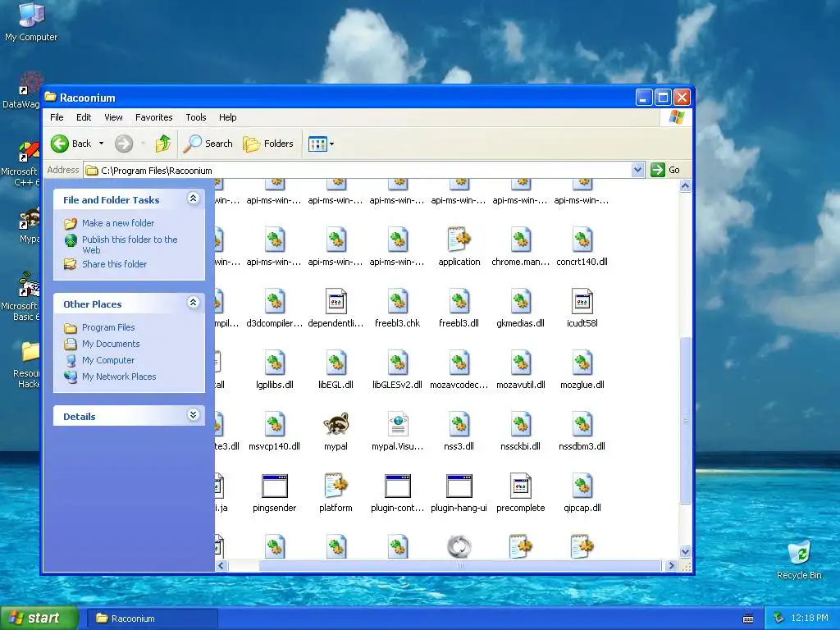The height and width of the screenshot is (630, 840).
Task: Toggle the Folders pane button
Action: (x=268, y=144)
